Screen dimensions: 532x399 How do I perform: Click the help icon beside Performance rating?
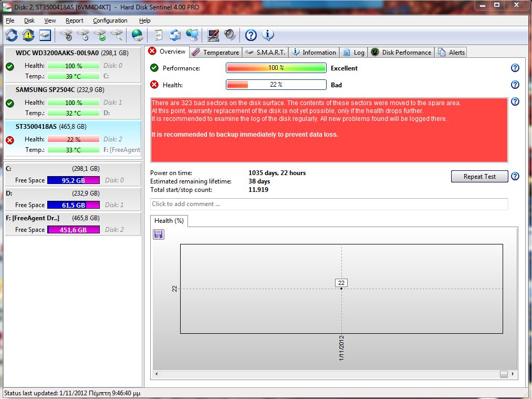coord(515,68)
